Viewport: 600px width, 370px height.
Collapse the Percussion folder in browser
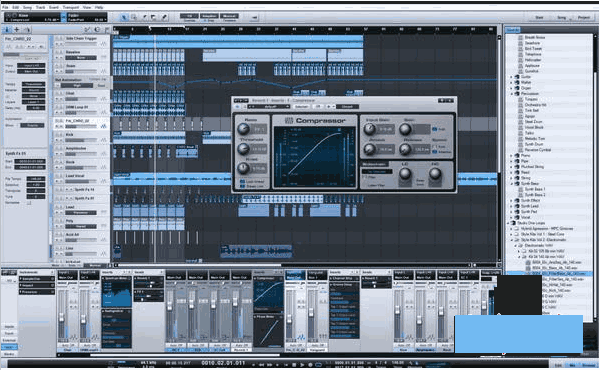[x=511, y=94]
